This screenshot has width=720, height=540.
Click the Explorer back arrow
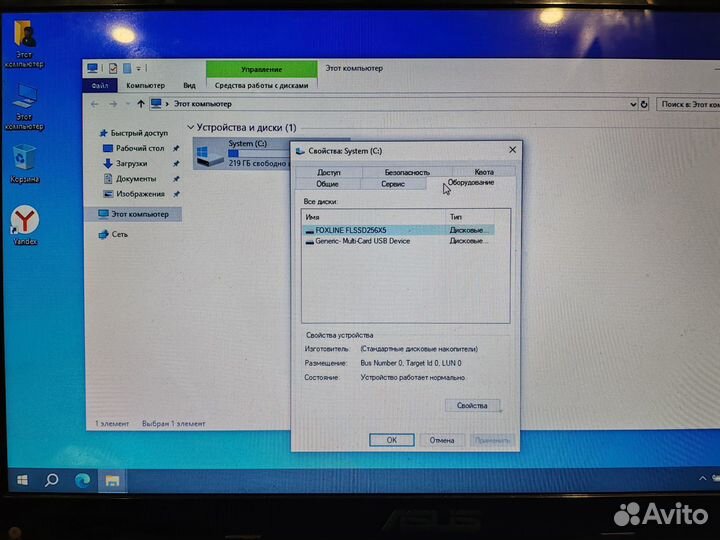coord(95,104)
